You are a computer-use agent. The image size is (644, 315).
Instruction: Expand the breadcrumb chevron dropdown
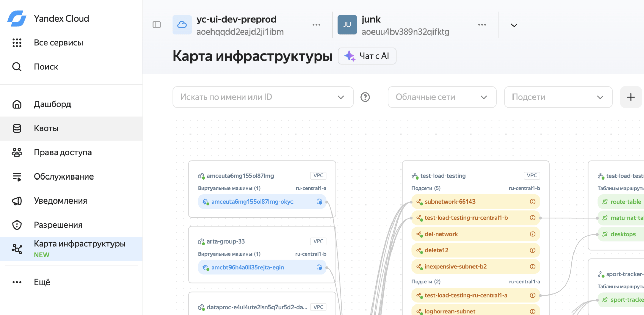[514, 25]
